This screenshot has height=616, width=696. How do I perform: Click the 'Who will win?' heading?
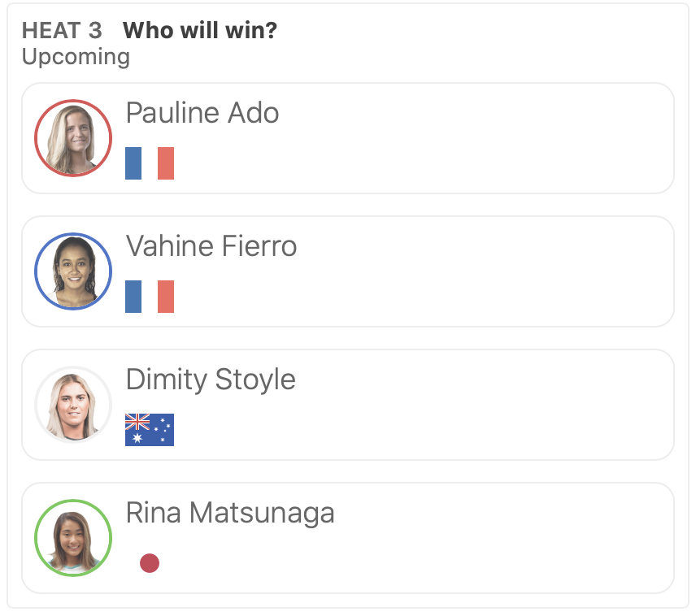200,31
